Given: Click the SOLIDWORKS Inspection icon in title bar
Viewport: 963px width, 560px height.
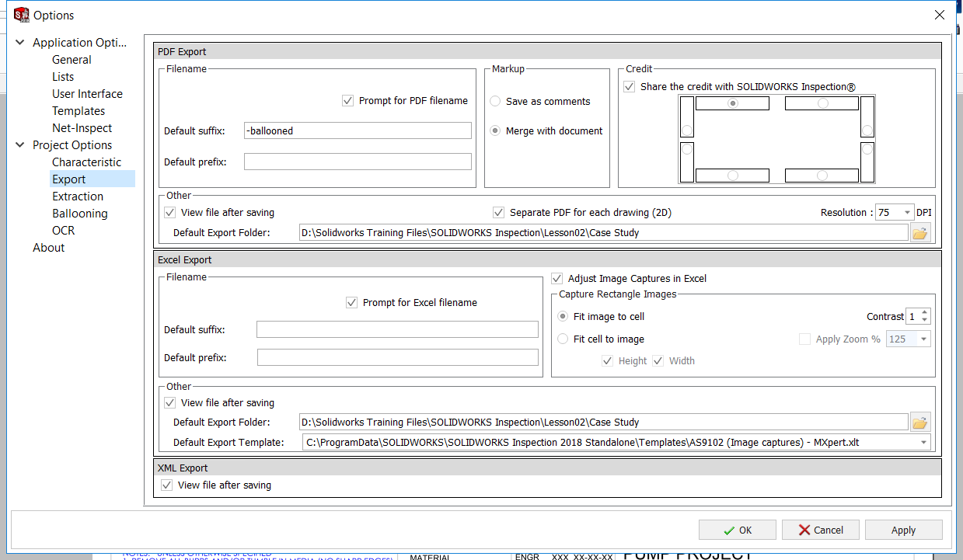Looking at the screenshot, I should point(21,15).
